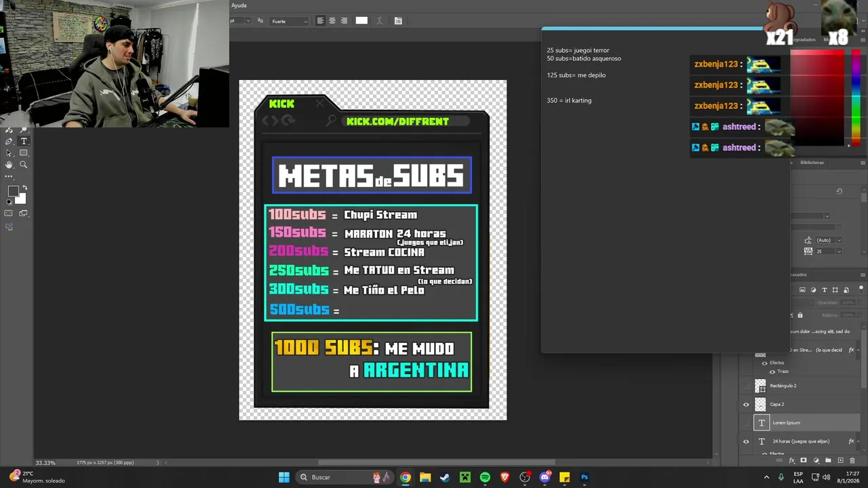Viewport: 868px width, 488px height.
Task: Hide the Capa 2 layer
Action: (746, 405)
